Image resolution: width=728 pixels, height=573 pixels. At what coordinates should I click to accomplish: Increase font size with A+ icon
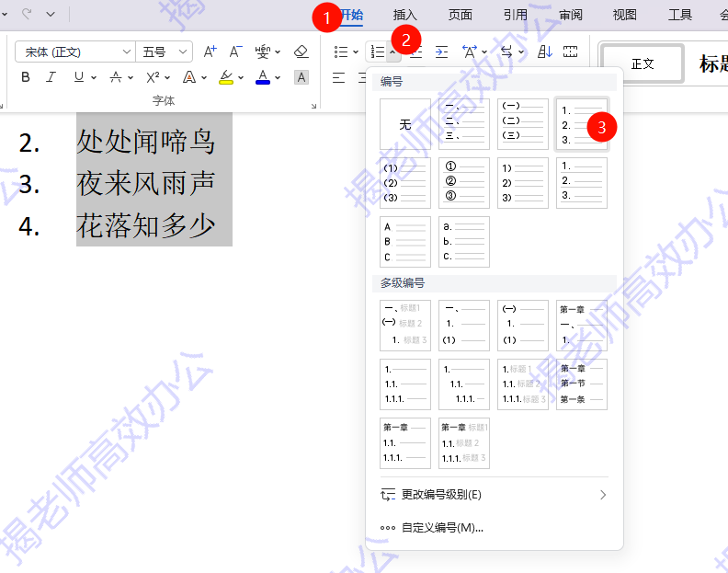[x=210, y=52]
